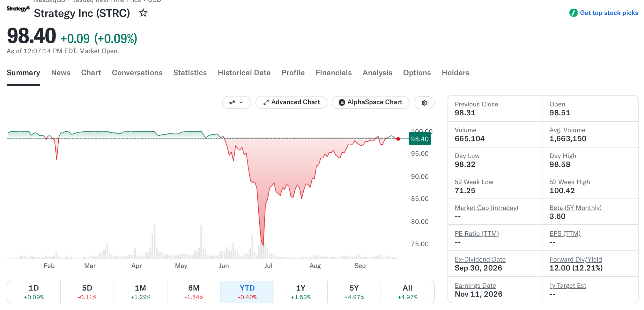Viewport: 644px width, 310px height.
Task: Select the 5D chart range
Action: coord(87,292)
